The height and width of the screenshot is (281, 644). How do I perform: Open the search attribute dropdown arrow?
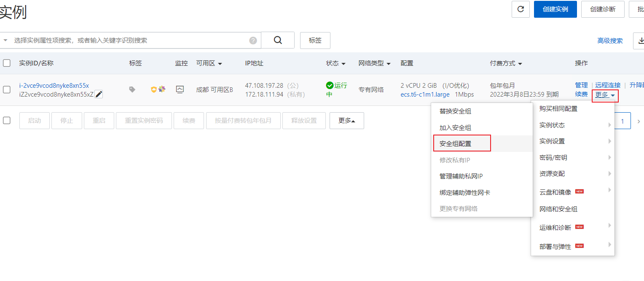(5, 40)
